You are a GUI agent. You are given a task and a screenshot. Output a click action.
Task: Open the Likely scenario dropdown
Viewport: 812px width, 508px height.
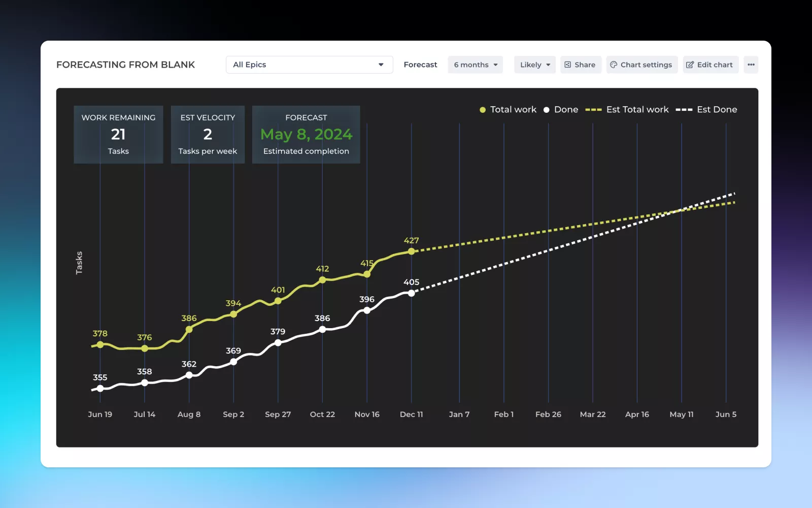pos(534,65)
